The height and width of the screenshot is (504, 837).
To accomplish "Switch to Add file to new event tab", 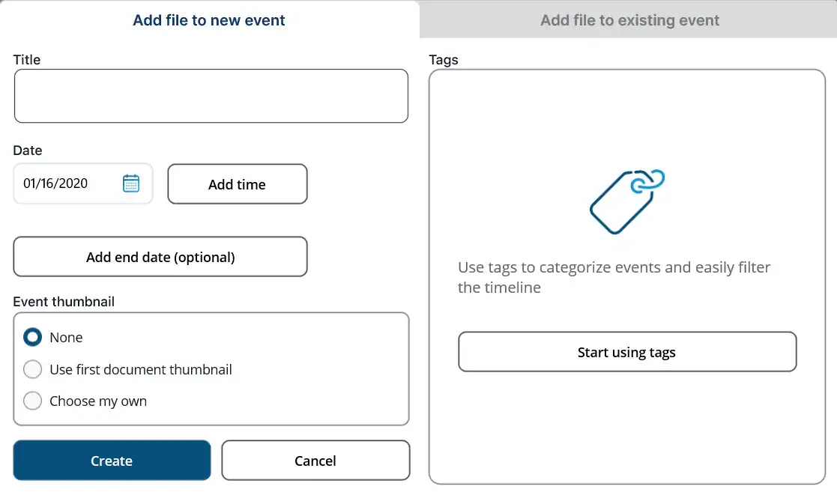I will coord(209,20).
